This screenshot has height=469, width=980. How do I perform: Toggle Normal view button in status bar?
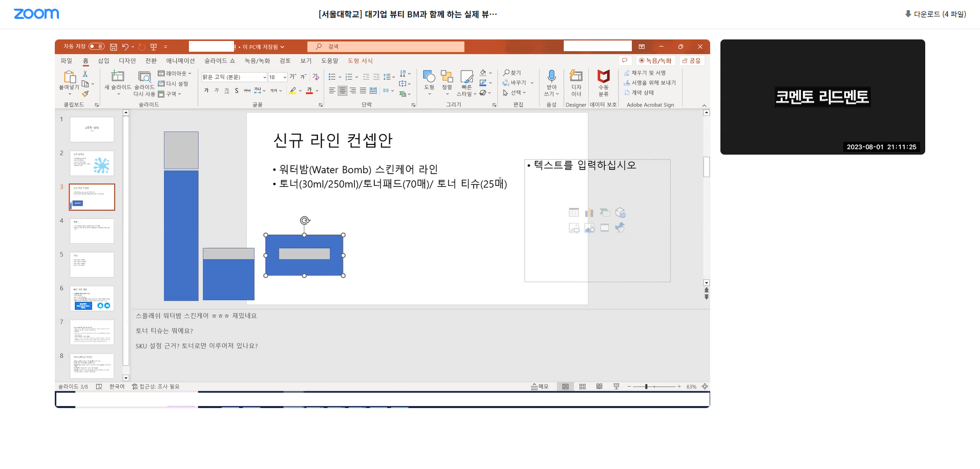pos(565,387)
